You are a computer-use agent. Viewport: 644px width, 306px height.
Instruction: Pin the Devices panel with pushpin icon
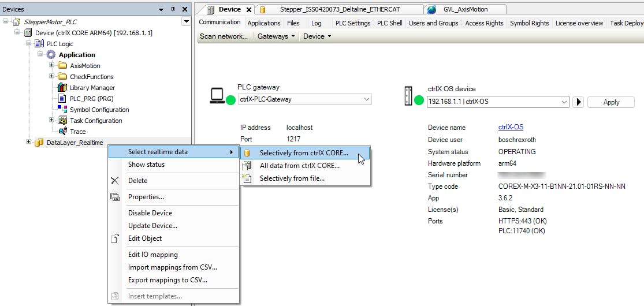(x=173, y=9)
